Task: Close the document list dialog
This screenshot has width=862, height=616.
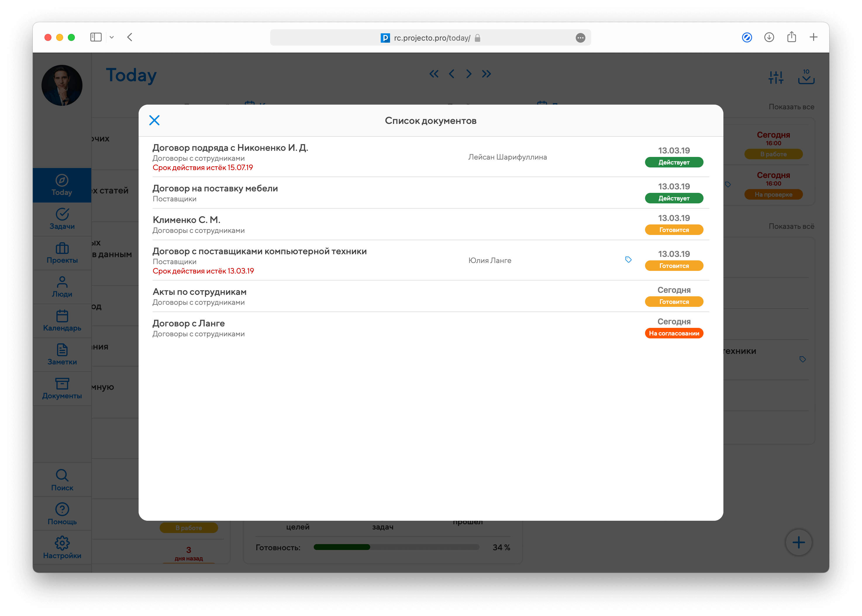Action: coord(154,120)
